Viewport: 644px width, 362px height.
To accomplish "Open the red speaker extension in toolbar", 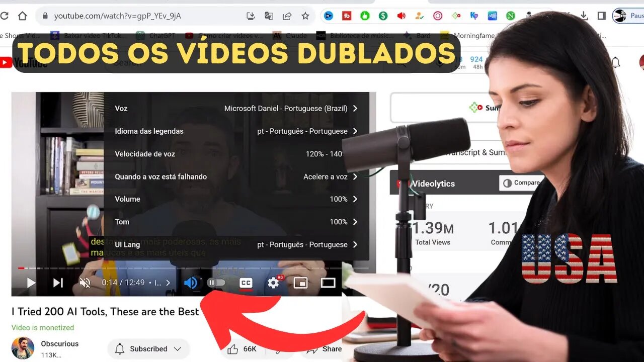I will pos(401,16).
